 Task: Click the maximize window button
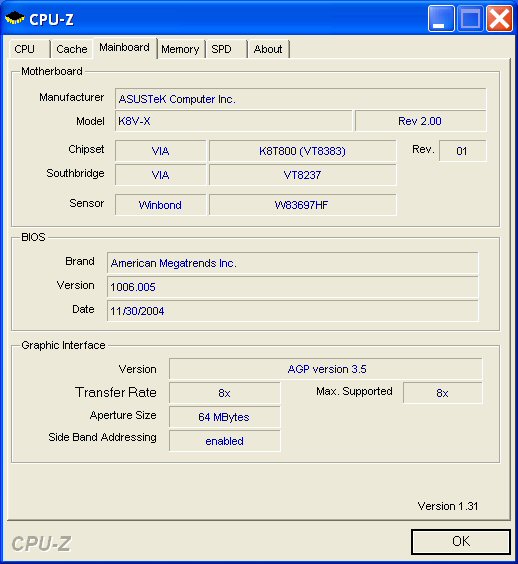click(470, 18)
